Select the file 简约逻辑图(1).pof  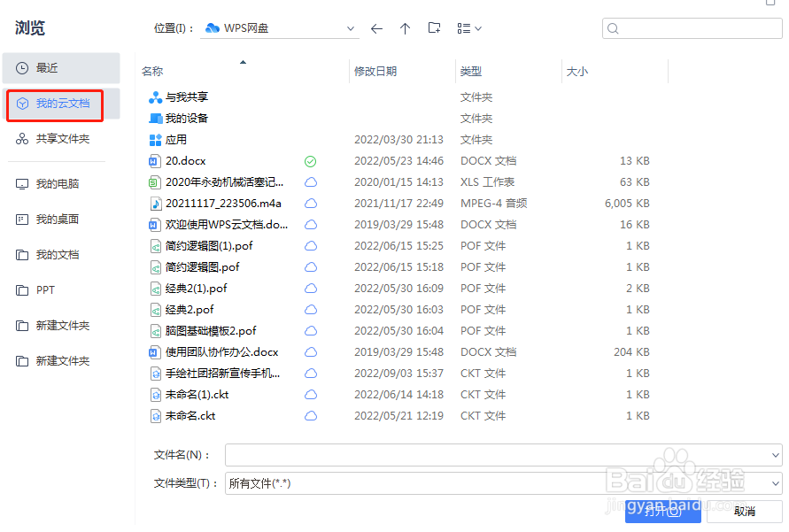(x=209, y=246)
